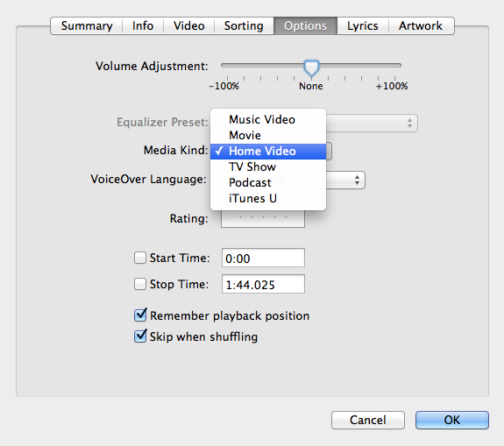Viewport: 504px width, 446px height.
Task: Enable the Start Time checkbox
Action: coord(140,258)
